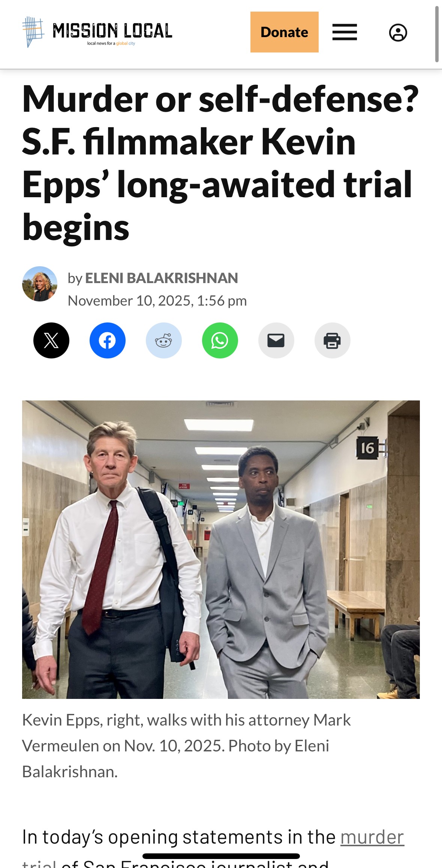Click the Mission Local grid logo icon
This screenshot has width=442, height=868.
(33, 32)
